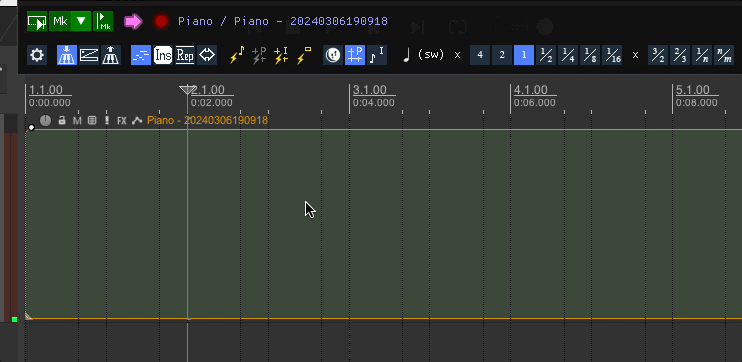Click the green play-to-box transport icon
Screen dimensions: 742x362
pyautogui.click(x=37, y=21)
